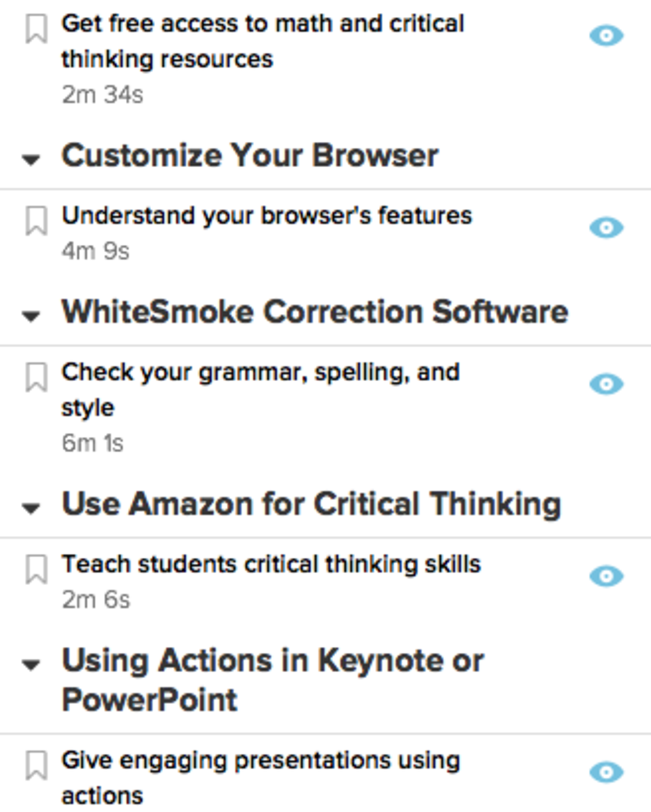Toggle viewed eye for browser's features video
This screenshot has height=812, width=651.
tap(606, 228)
